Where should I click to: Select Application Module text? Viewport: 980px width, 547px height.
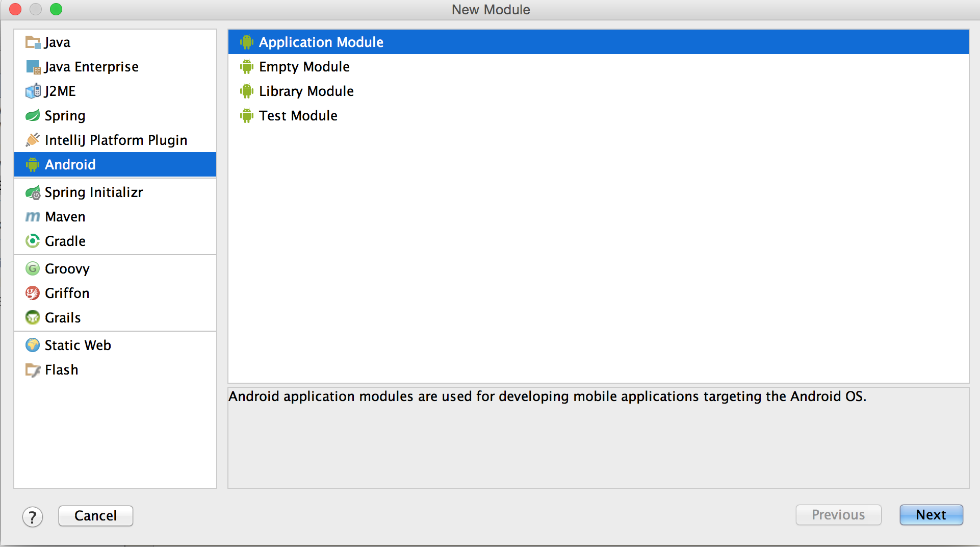pyautogui.click(x=321, y=42)
